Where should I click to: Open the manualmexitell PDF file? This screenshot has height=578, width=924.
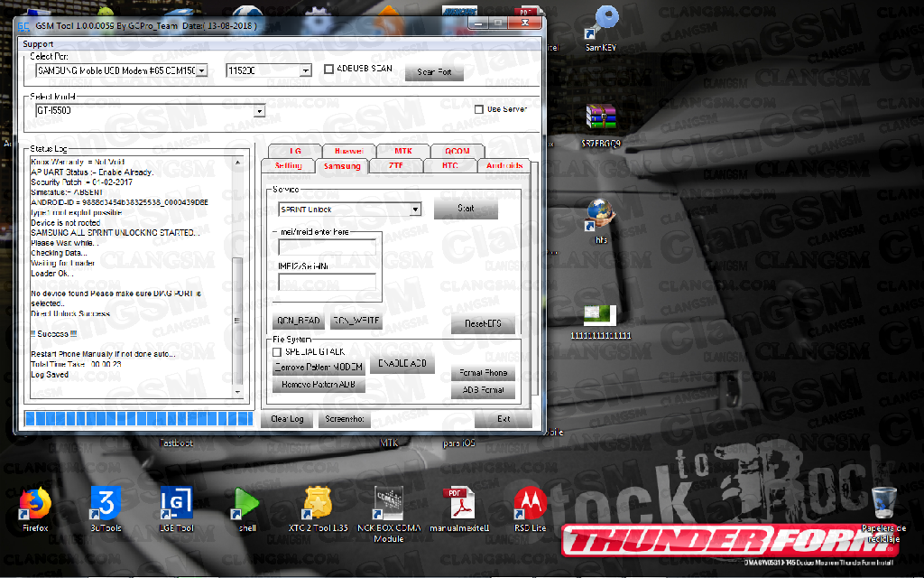coord(459,508)
